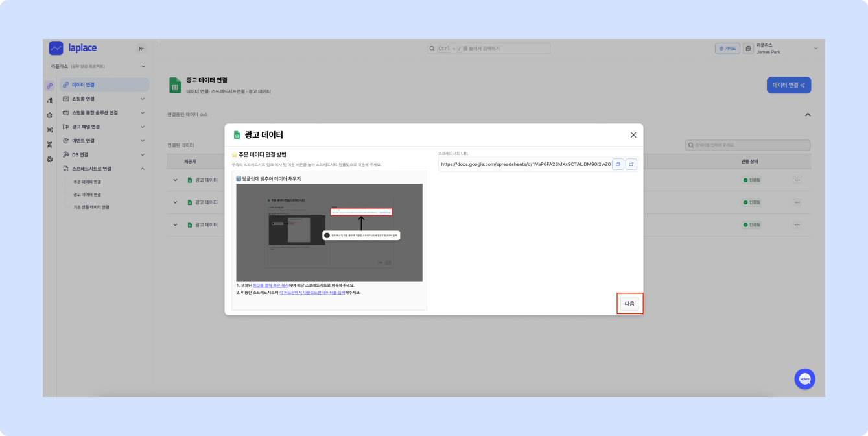Select the 기초 상품 데이터 연결 submenu item
868x436 pixels.
tap(91, 207)
